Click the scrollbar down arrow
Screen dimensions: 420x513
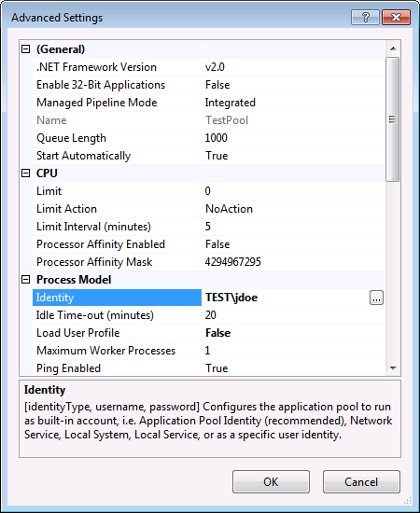tap(393, 368)
